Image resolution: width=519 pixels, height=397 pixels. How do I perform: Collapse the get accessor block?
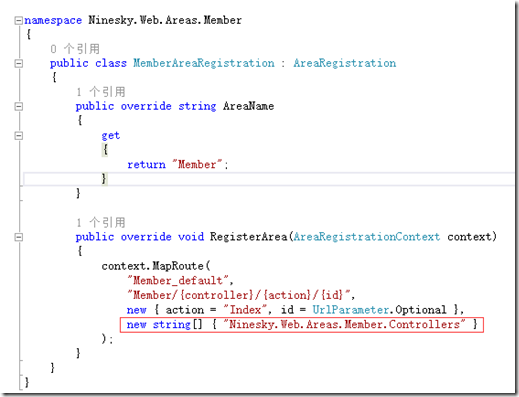click(x=18, y=136)
